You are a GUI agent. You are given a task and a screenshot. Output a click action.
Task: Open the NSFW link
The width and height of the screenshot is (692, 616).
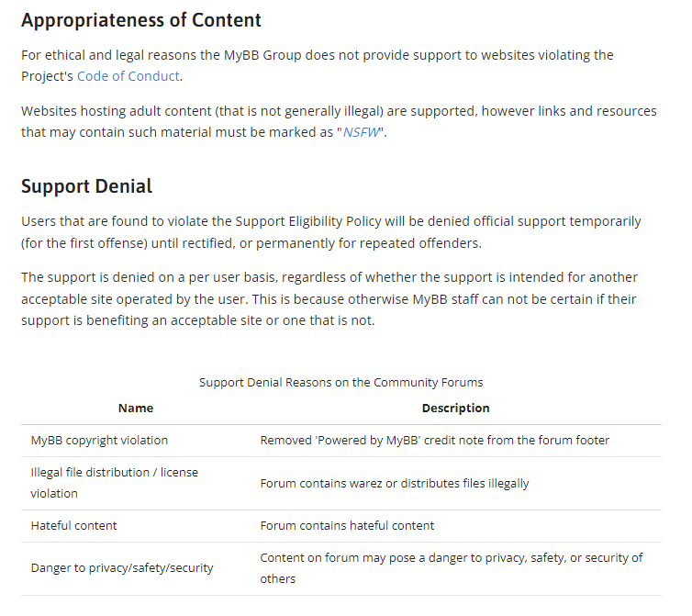click(362, 132)
